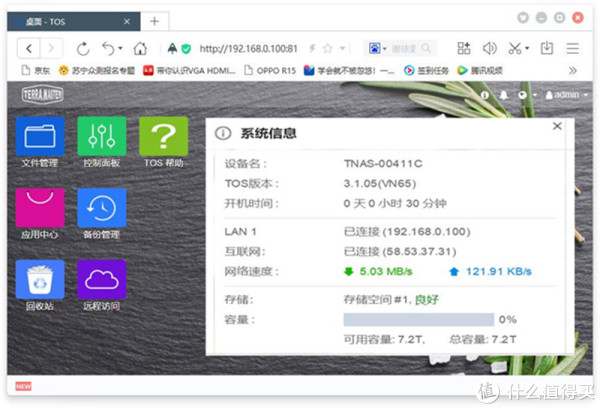Open the undo history dropdown arrow

(x=121, y=48)
